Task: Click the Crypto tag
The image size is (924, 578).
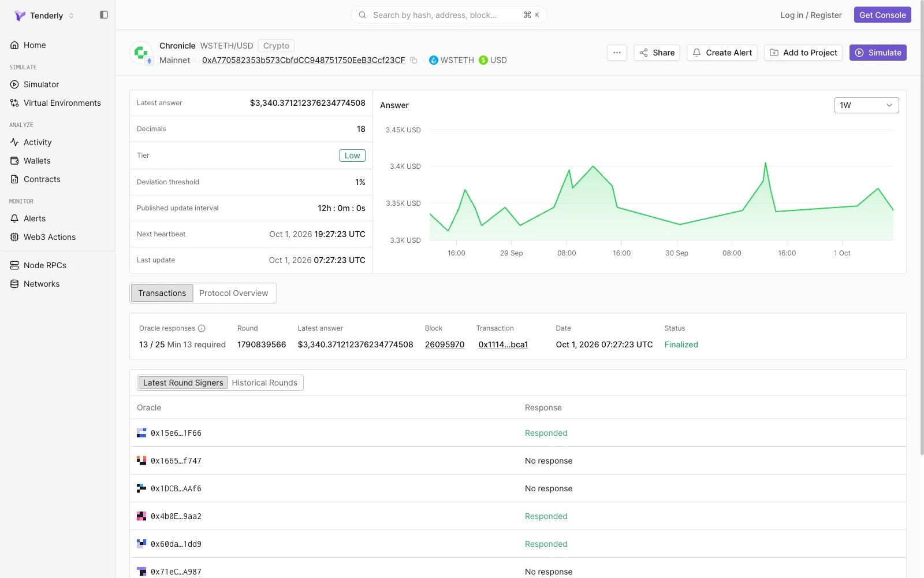Action: 276,46
